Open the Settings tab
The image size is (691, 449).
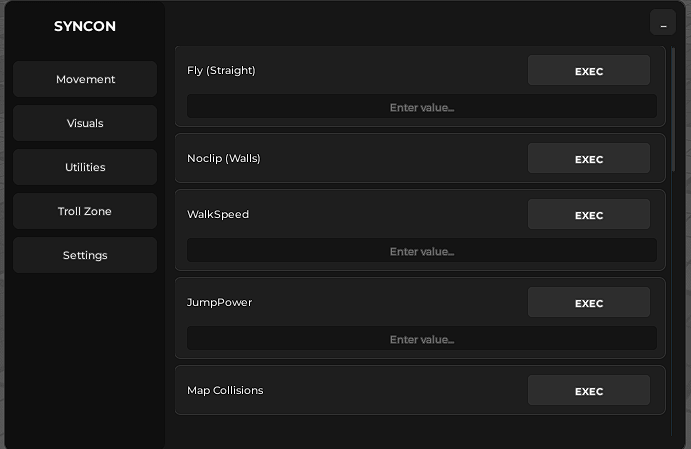85,256
